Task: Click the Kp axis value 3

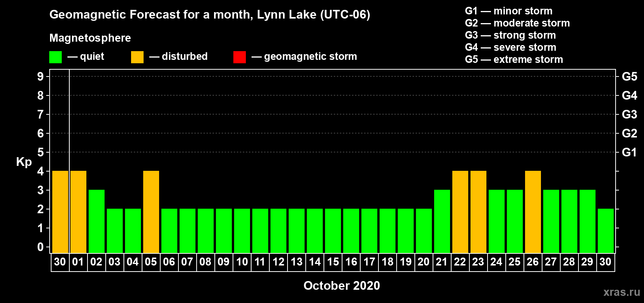Action: [41, 190]
